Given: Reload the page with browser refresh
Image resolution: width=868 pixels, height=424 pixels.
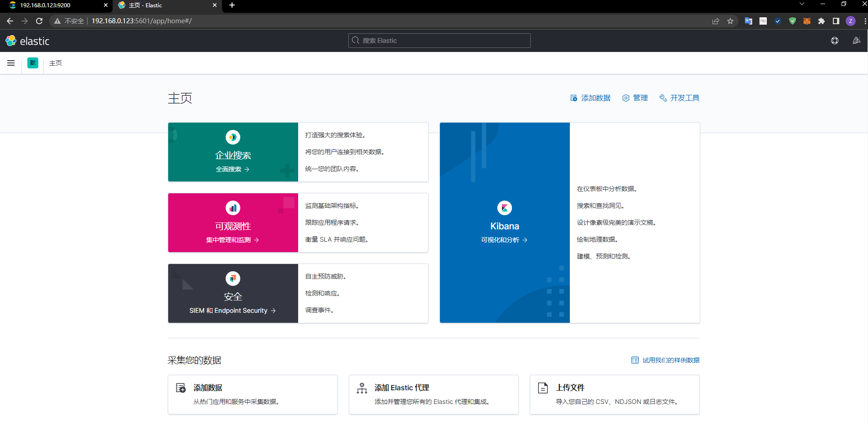Looking at the screenshot, I should (x=39, y=21).
